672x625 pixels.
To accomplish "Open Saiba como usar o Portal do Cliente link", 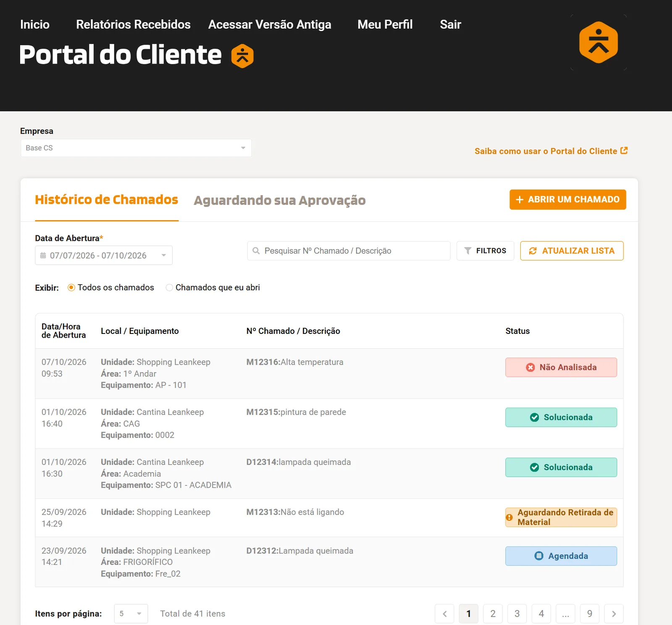I will (551, 151).
